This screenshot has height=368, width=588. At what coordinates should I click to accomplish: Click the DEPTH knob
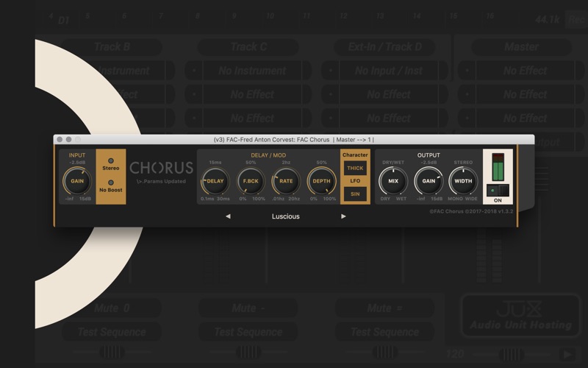coord(321,181)
